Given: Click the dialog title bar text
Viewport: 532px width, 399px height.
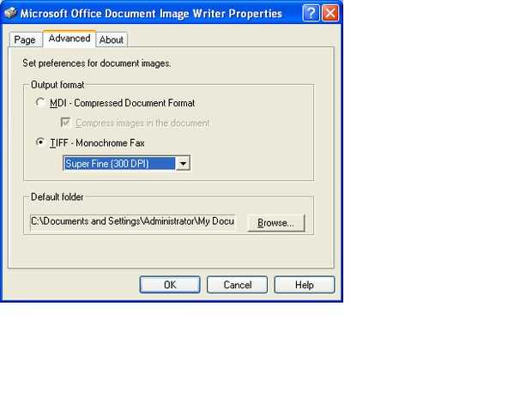Looking at the screenshot, I should point(151,14).
